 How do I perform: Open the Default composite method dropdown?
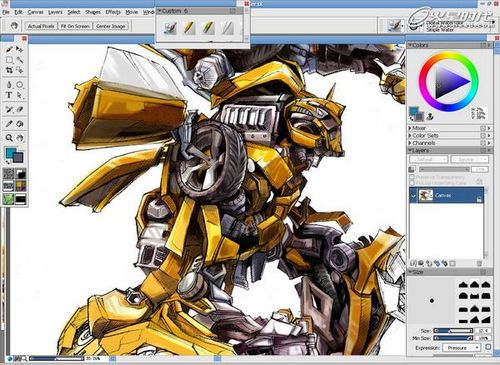(x=429, y=159)
